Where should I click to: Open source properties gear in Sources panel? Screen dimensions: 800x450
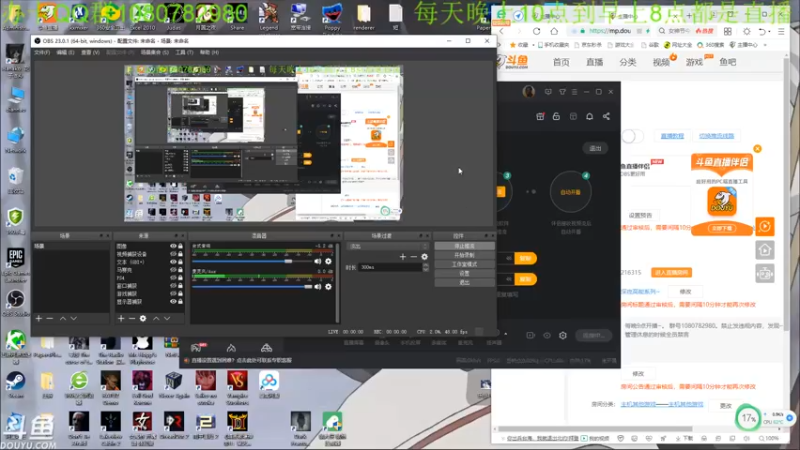(x=143, y=318)
